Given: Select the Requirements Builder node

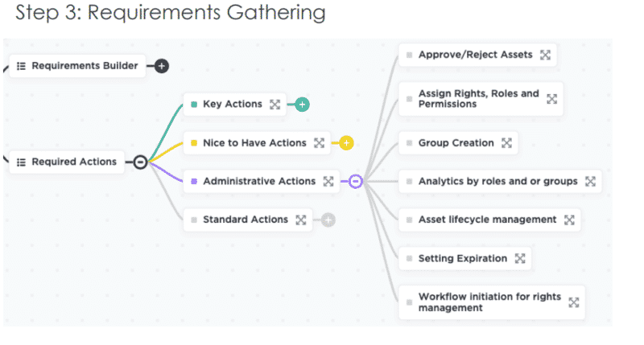Looking at the screenshot, I should (x=78, y=65).
